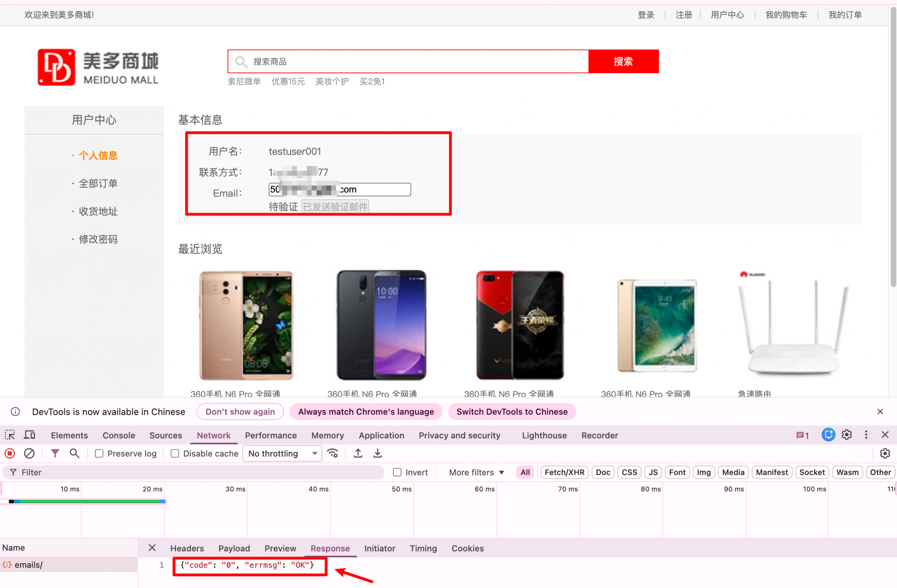Image resolution: width=897 pixels, height=588 pixels.
Task: Toggle the All type filter
Action: coord(525,472)
